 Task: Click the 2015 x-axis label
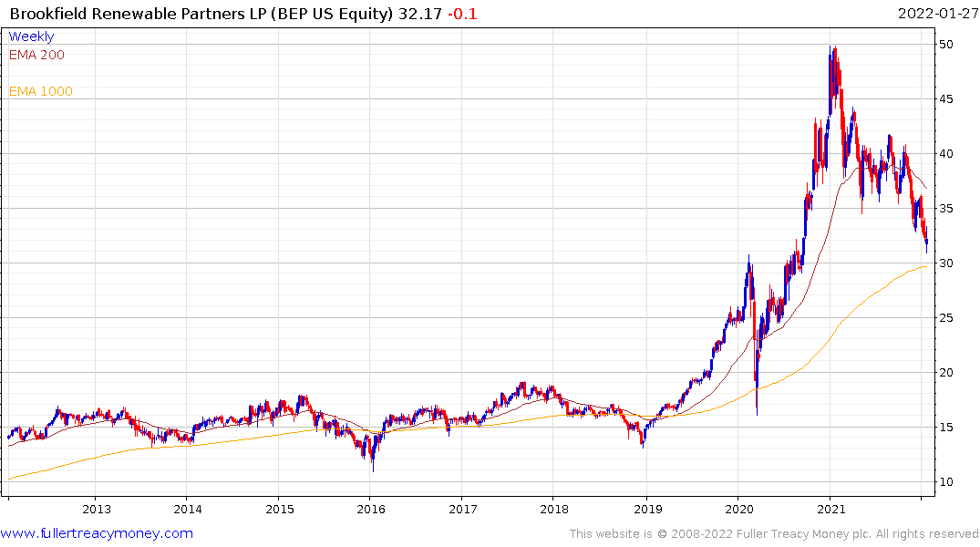pyautogui.click(x=279, y=509)
